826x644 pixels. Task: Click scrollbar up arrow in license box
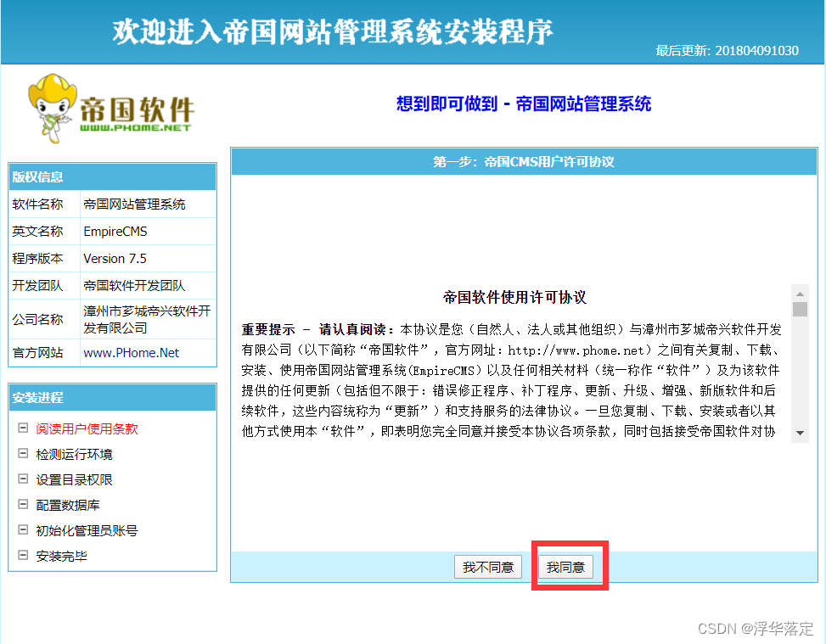800,294
